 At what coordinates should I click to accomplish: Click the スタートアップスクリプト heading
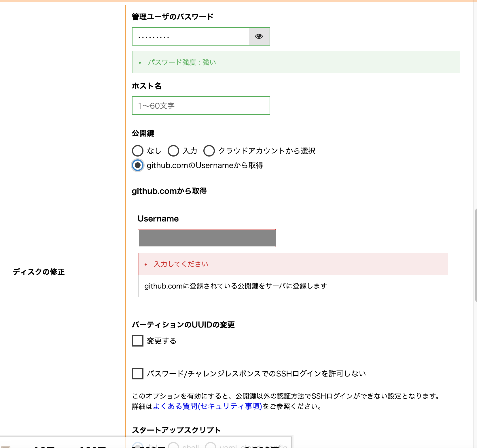[176, 430]
